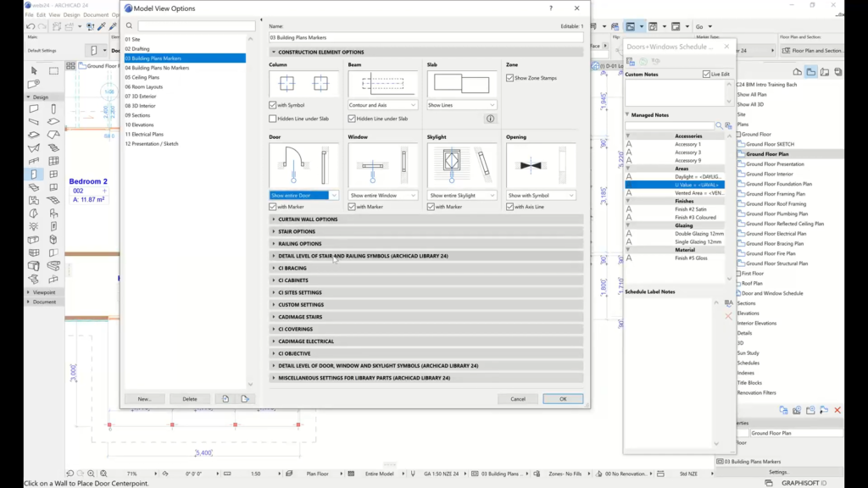The width and height of the screenshot is (868, 488).
Task: Select the Lamp tool in the toolbox
Action: pyautogui.click(x=34, y=226)
